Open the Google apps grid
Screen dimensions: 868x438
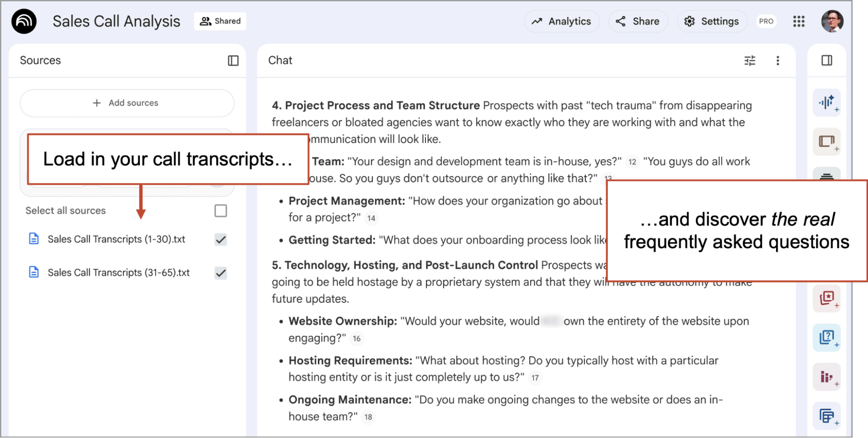[x=799, y=21]
